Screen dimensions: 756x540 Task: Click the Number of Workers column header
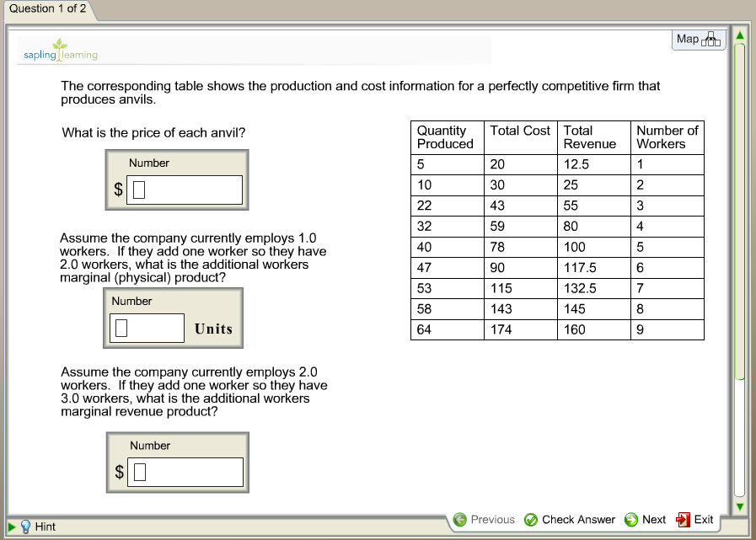click(668, 137)
